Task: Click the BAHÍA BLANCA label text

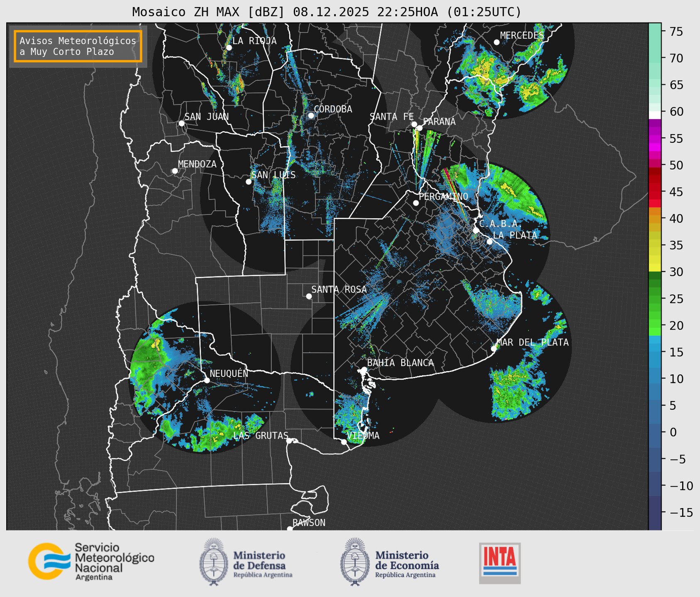Action: [400, 363]
